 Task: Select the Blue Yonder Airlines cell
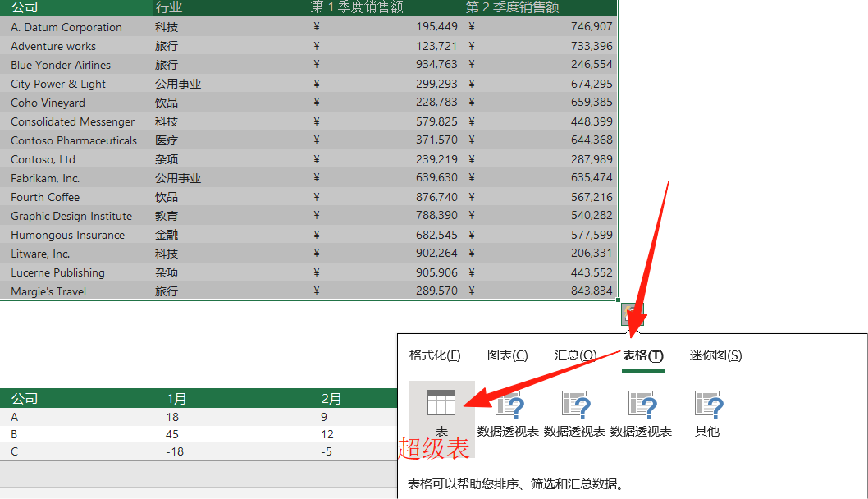[61, 65]
